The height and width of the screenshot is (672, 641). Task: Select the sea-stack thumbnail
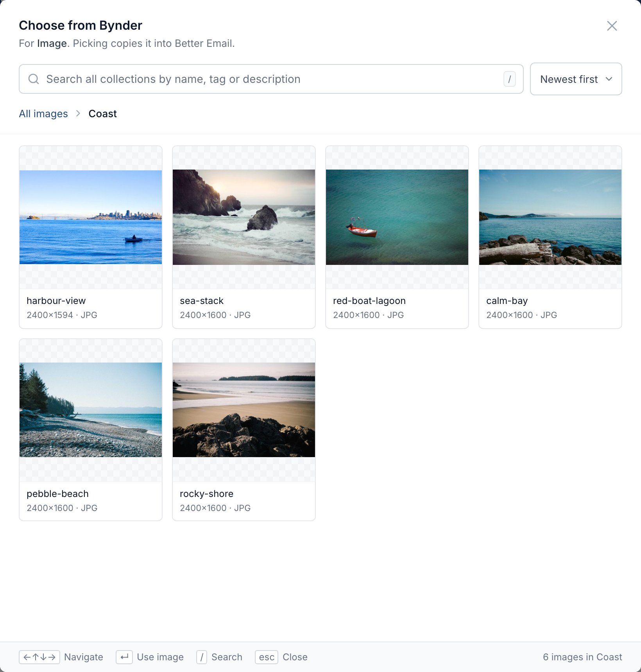pyautogui.click(x=244, y=217)
